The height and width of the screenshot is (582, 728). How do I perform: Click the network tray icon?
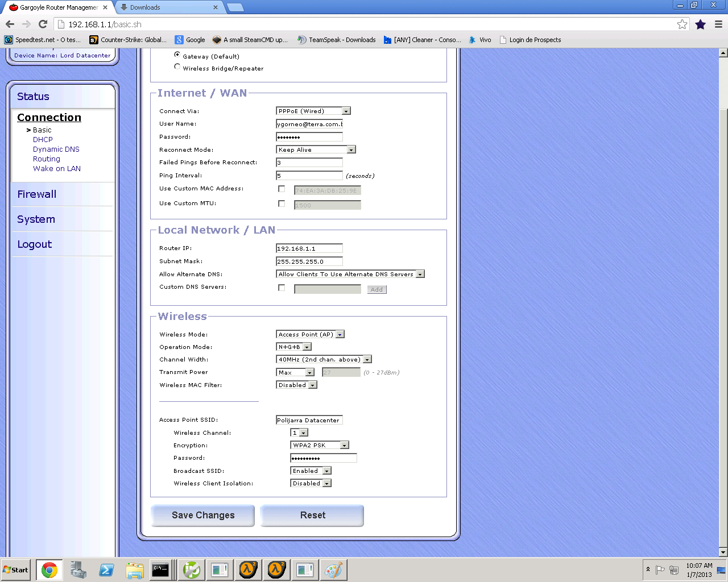[674, 569]
